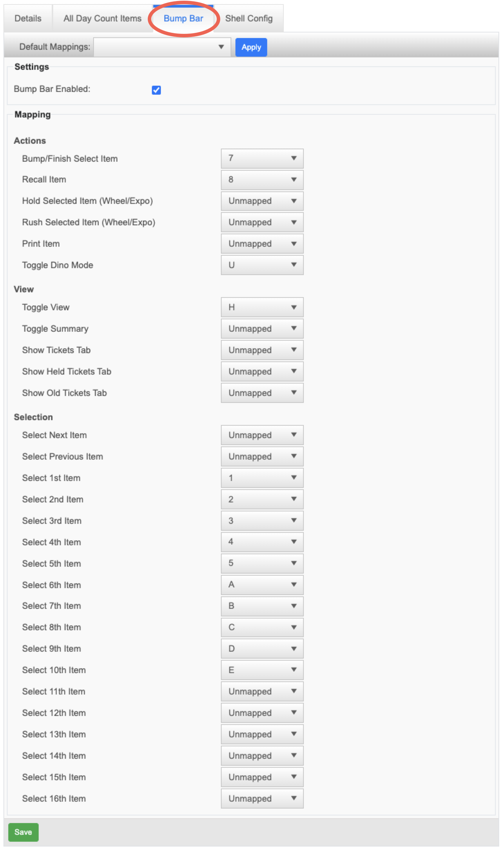Expand the Select 10th Item dropdown
504x850 pixels.
click(x=262, y=670)
